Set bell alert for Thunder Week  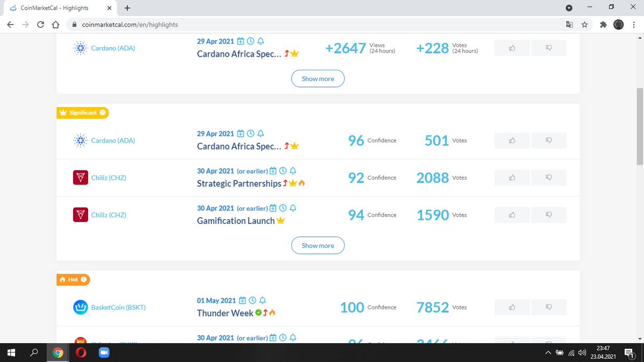click(x=262, y=300)
